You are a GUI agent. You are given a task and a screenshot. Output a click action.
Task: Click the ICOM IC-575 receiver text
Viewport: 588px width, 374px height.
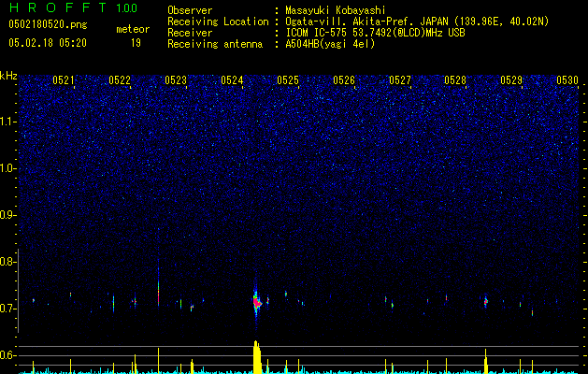pyautogui.click(x=375, y=33)
